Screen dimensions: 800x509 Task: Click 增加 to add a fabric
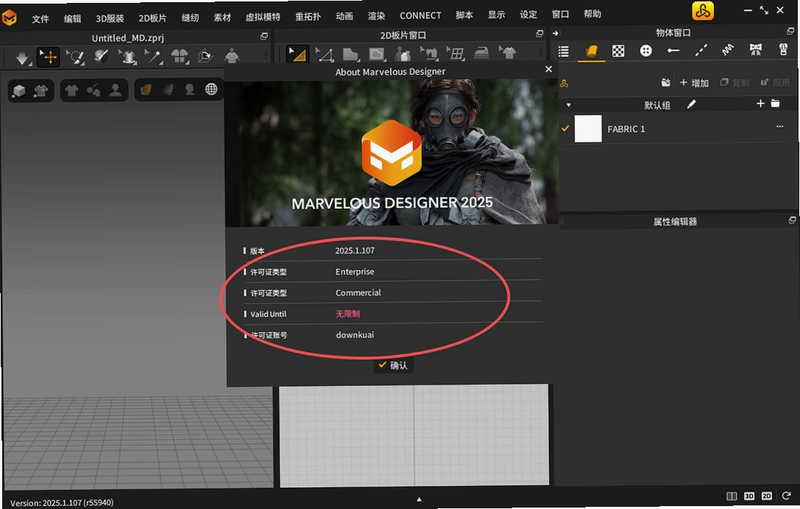click(x=694, y=83)
